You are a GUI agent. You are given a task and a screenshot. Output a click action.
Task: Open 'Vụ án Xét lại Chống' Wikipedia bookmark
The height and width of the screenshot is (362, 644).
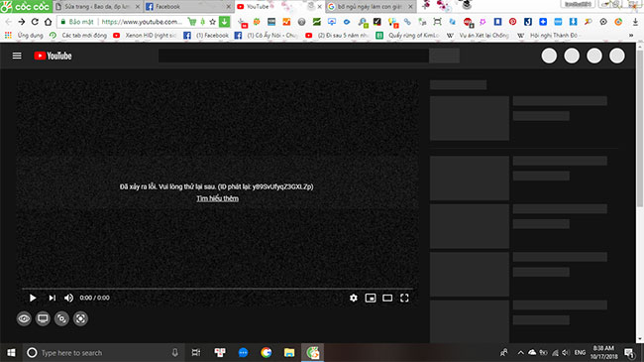[x=479, y=36]
